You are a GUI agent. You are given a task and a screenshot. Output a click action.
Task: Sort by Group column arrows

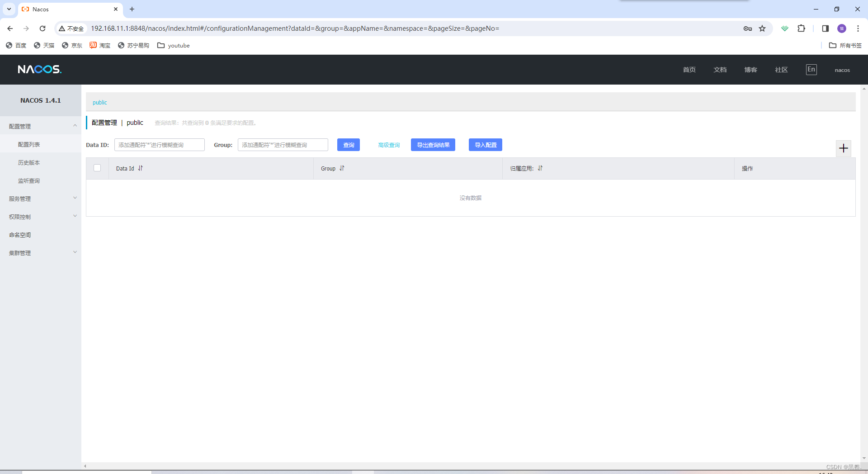[342, 168]
